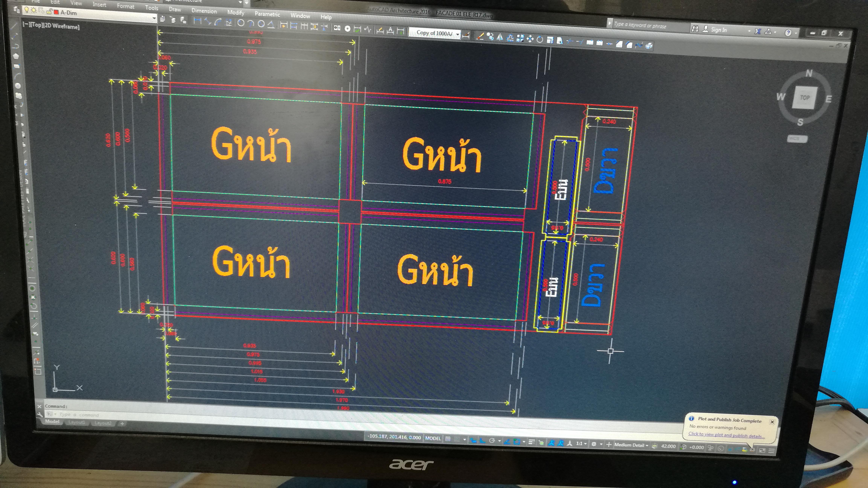Click the TOP face of the ViewCube
Image resolution: width=868 pixels, height=488 pixels.
coord(805,98)
